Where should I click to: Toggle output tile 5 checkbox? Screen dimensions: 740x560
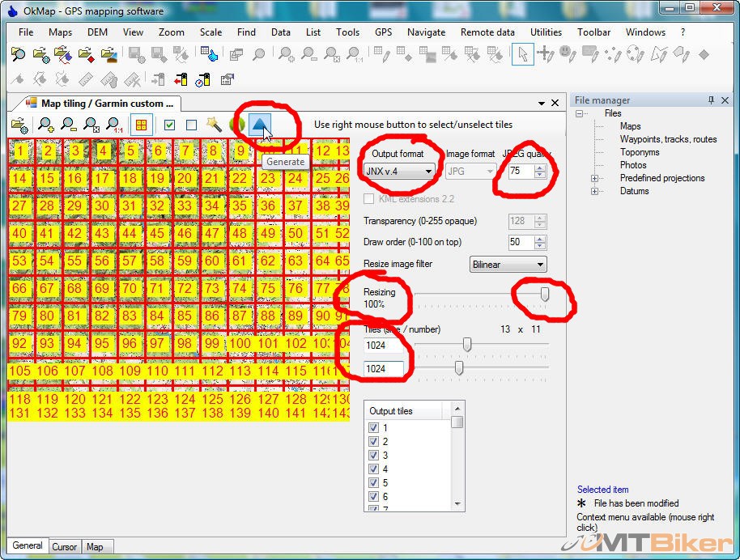[373, 483]
